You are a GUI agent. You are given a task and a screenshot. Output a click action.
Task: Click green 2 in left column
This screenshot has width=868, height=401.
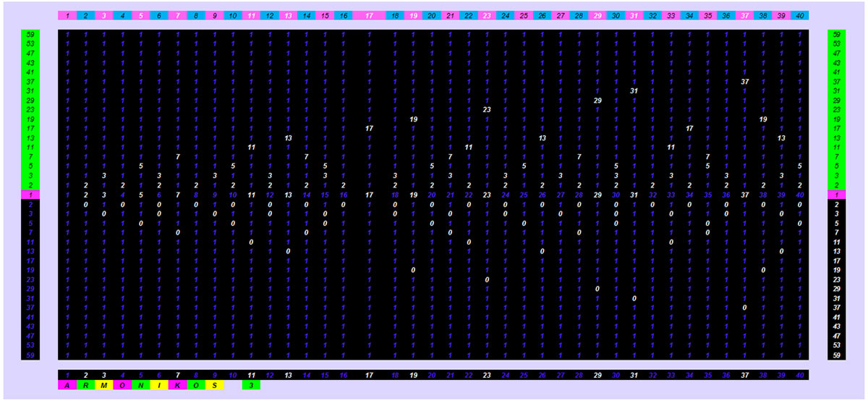pos(31,185)
